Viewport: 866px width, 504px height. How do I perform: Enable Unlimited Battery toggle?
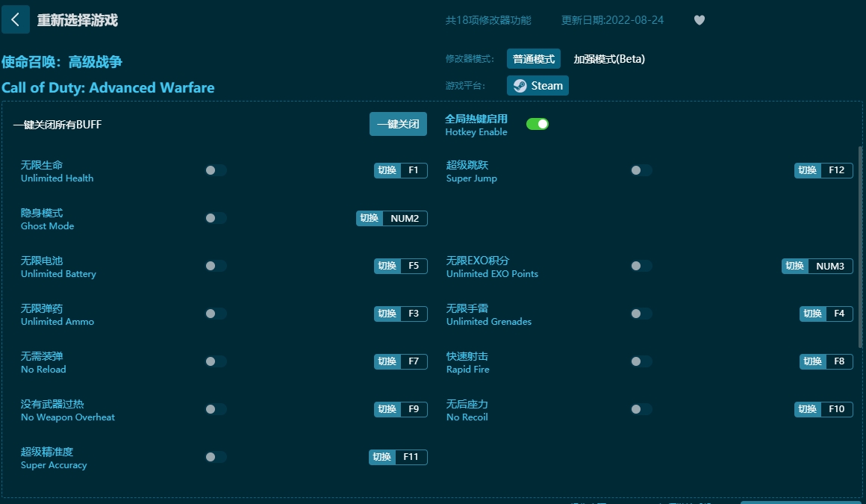pos(216,266)
